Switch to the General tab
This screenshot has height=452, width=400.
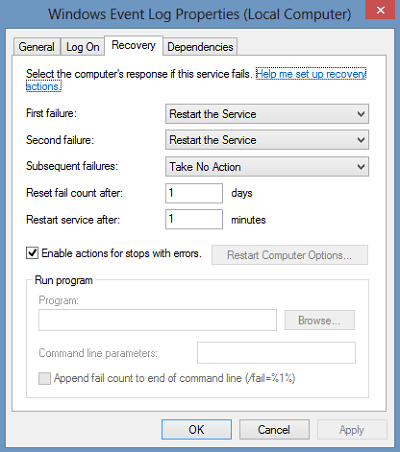pos(37,47)
